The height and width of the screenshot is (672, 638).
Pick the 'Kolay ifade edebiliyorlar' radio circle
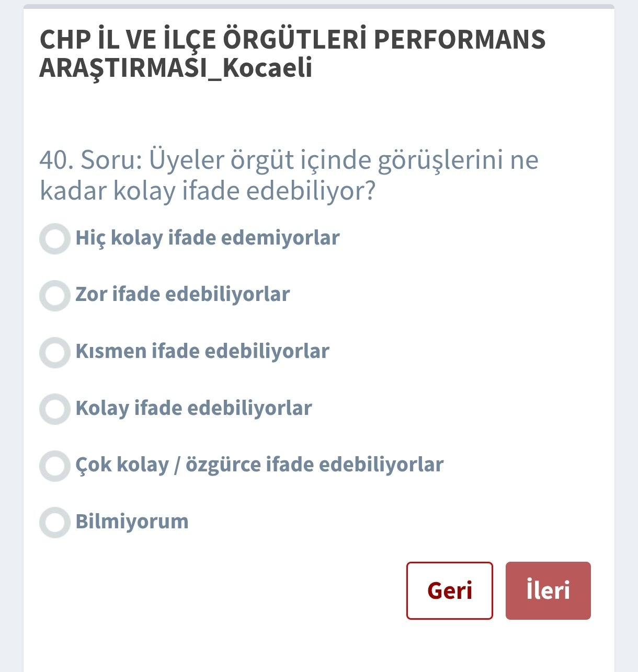click(x=55, y=409)
